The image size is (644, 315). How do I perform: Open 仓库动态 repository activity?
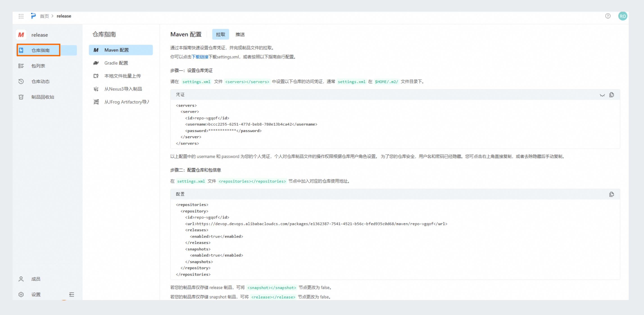pos(40,81)
